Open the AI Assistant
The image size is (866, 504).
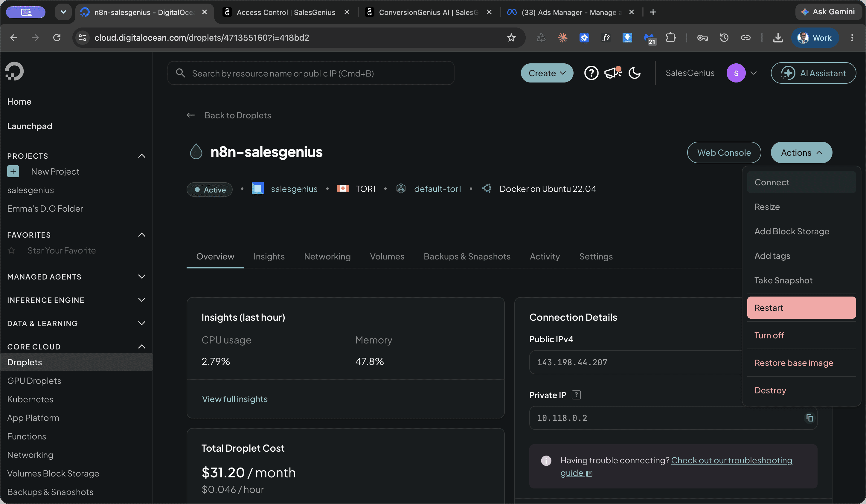tap(813, 73)
